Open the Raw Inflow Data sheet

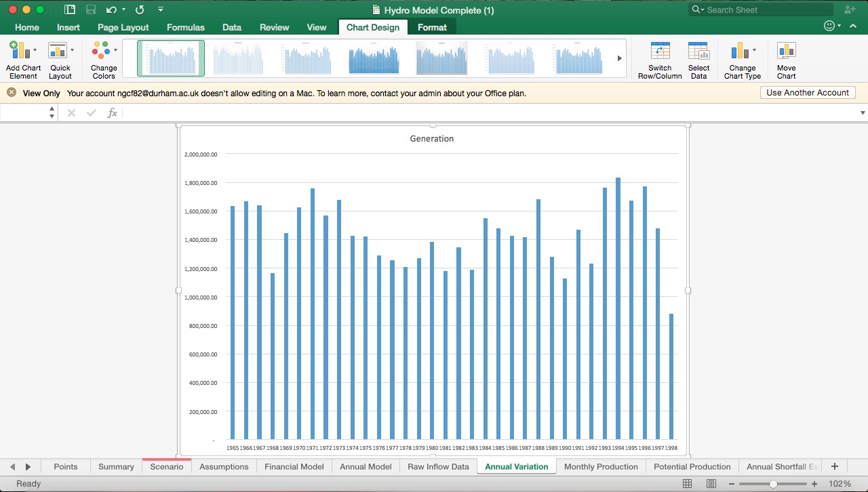[x=438, y=466]
